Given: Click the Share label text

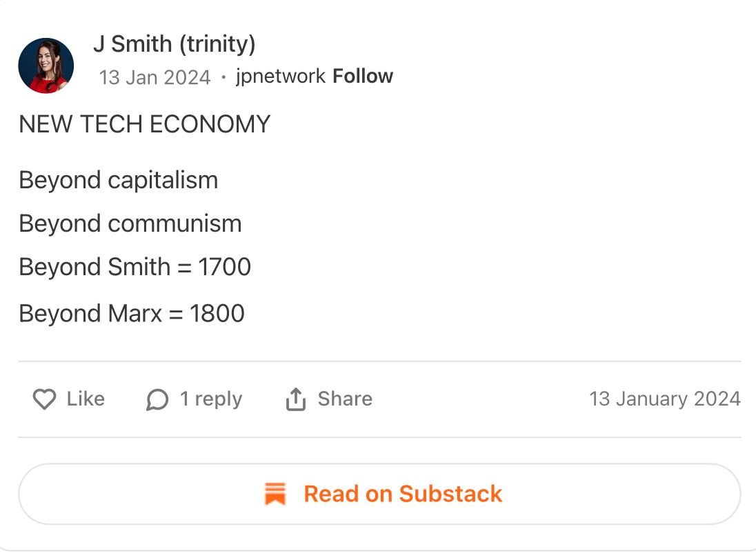Looking at the screenshot, I should point(345,399).
